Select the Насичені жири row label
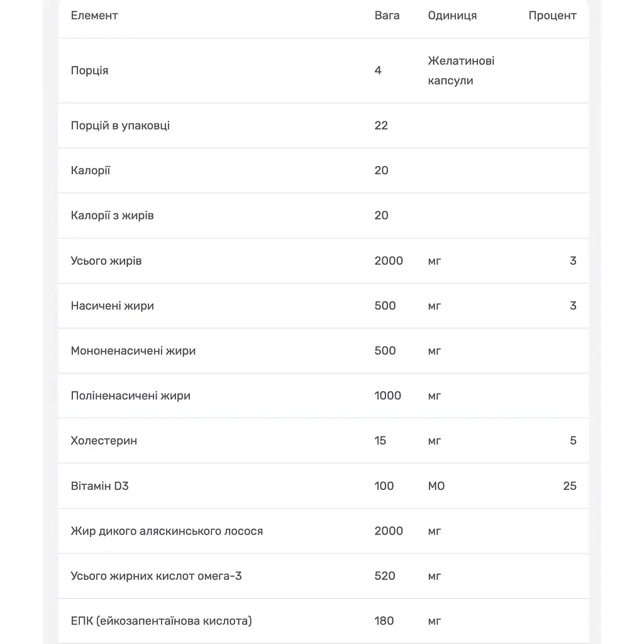Screen dimensions: 644x644 coord(112,306)
